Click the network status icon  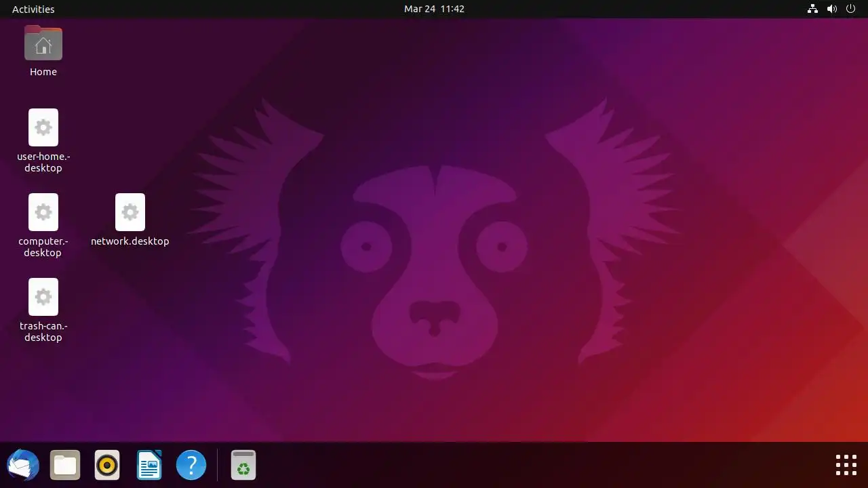point(812,9)
